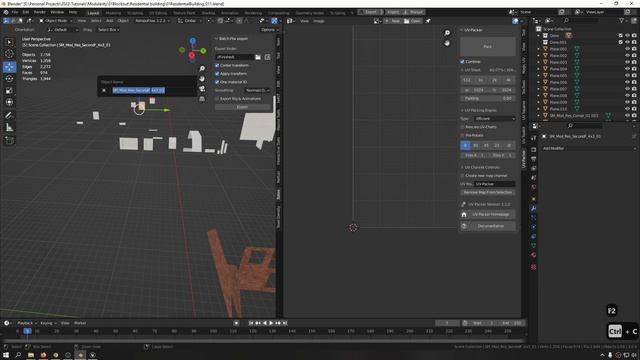The width and height of the screenshot is (640, 360).
Task: Click the zoom icon in UV editor
Action: (447, 33)
